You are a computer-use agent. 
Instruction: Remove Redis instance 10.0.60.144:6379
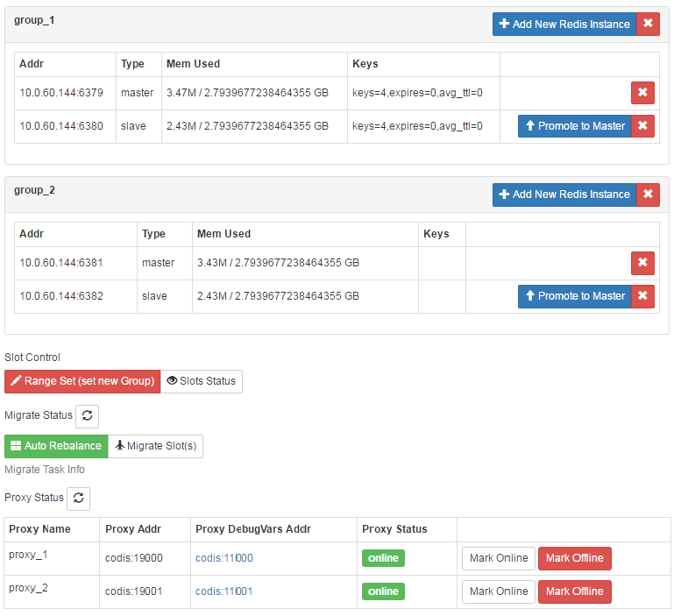pyautogui.click(x=642, y=93)
